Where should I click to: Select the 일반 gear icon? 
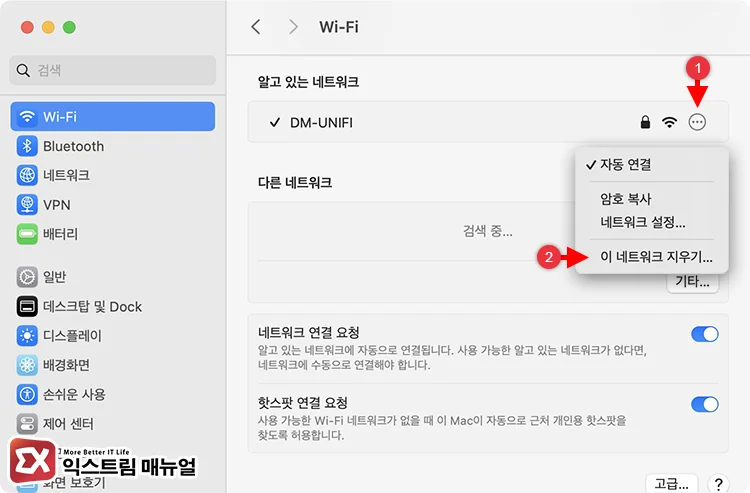tap(27, 277)
